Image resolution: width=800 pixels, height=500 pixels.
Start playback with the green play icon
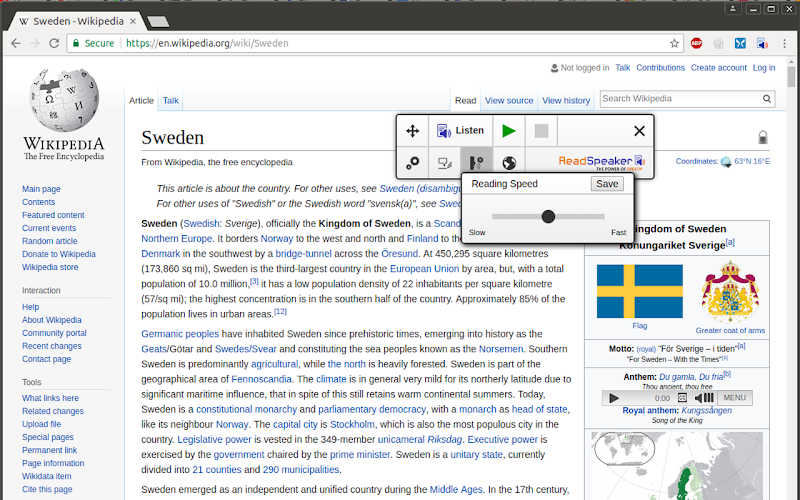pyautogui.click(x=508, y=131)
